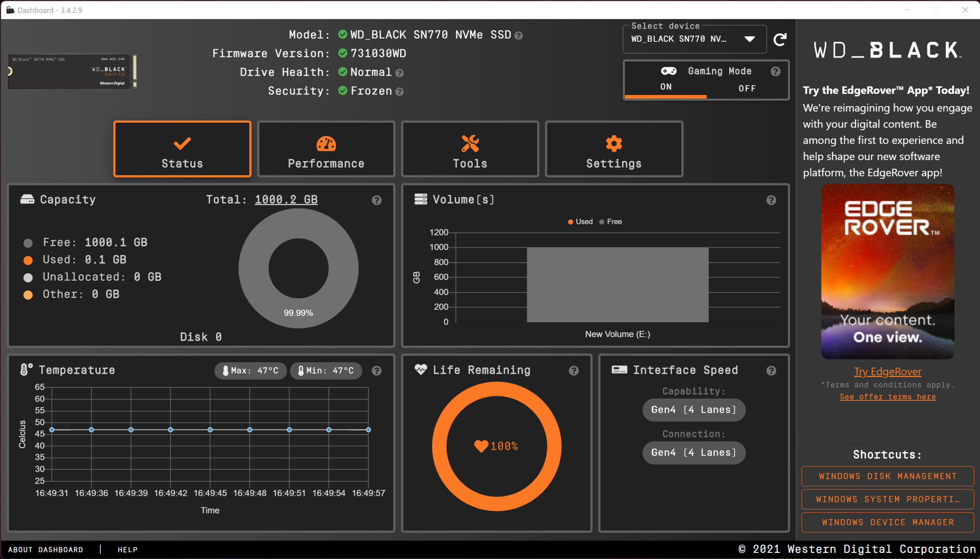
Task: Select the Performance tab
Action: [x=325, y=150]
